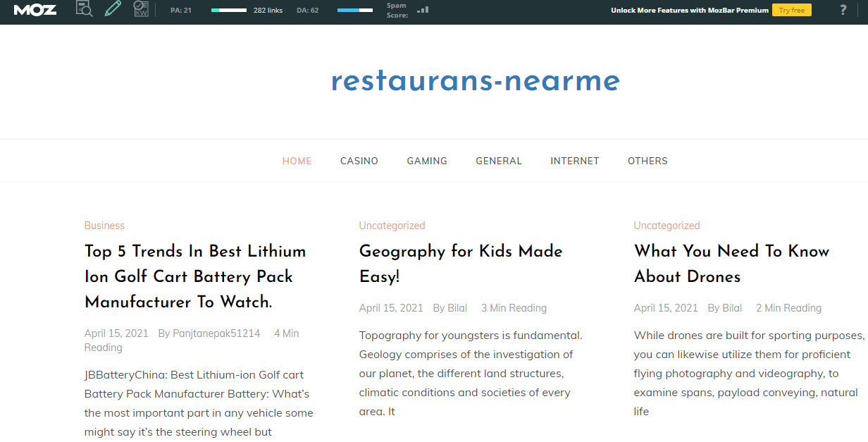868x442 pixels.
Task: Click the Spam Score signal bars
Action: (x=423, y=10)
